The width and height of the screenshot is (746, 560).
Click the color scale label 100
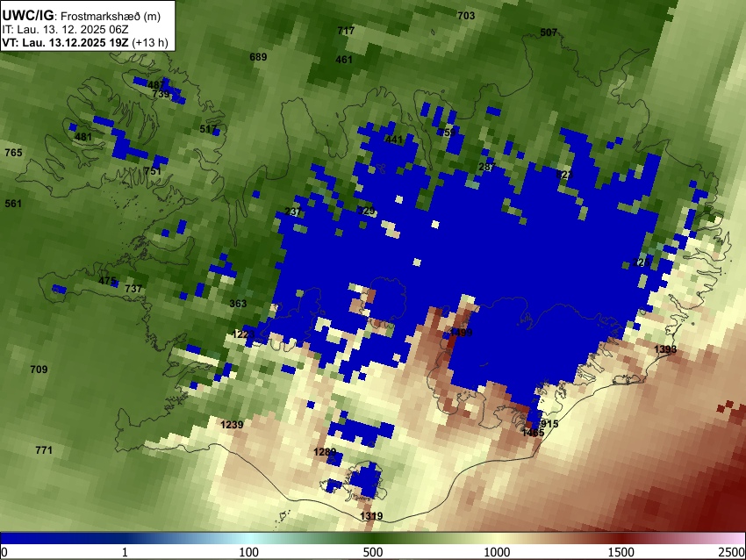tap(249, 552)
